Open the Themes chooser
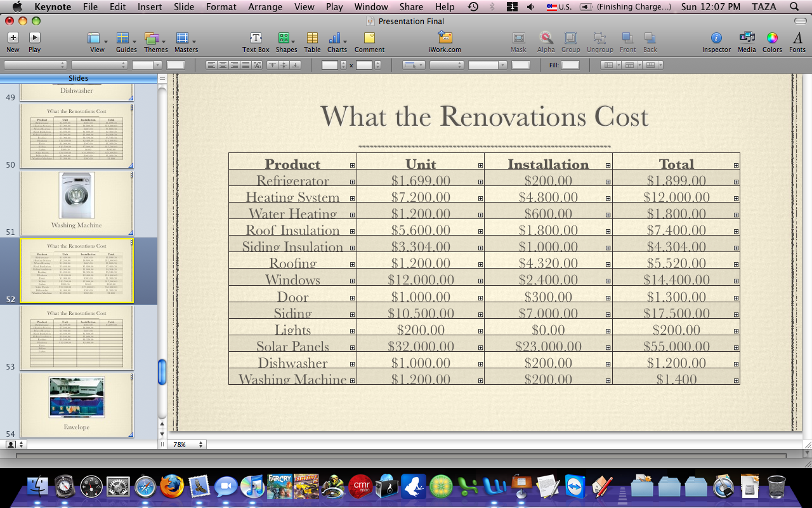The width and height of the screenshot is (812, 508). (155, 42)
